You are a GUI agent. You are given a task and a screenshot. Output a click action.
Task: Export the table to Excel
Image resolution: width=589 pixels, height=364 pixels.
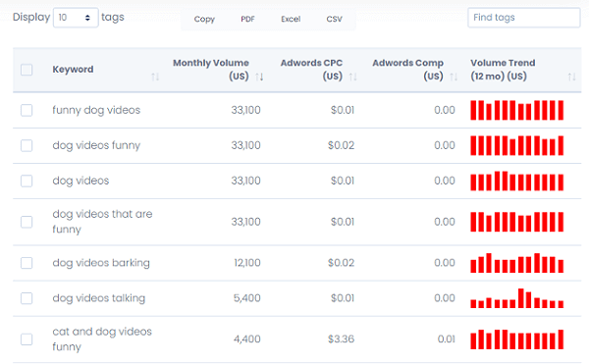click(291, 20)
